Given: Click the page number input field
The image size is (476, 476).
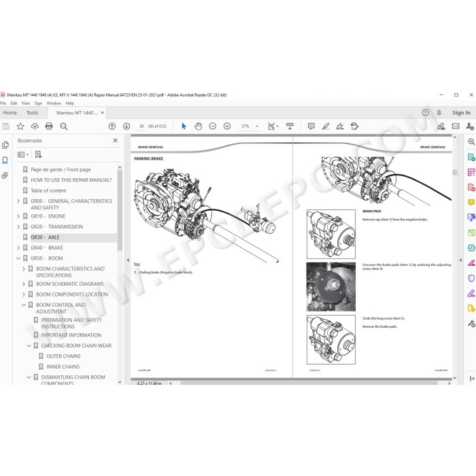Looking at the screenshot, I should click(141, 126).
